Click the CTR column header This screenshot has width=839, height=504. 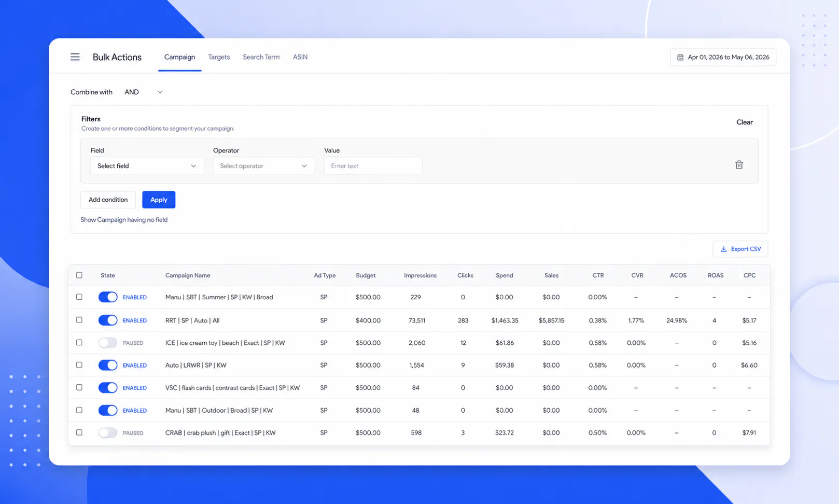click(x=598, y=275)
